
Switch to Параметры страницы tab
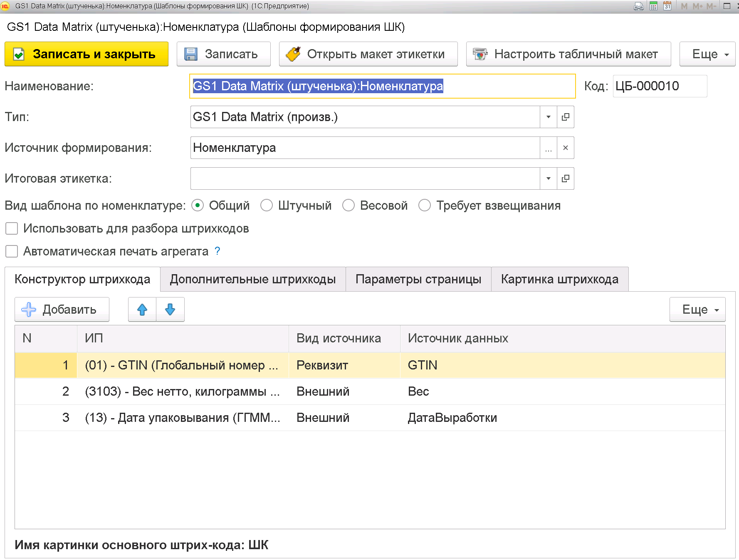coord(418,279)
